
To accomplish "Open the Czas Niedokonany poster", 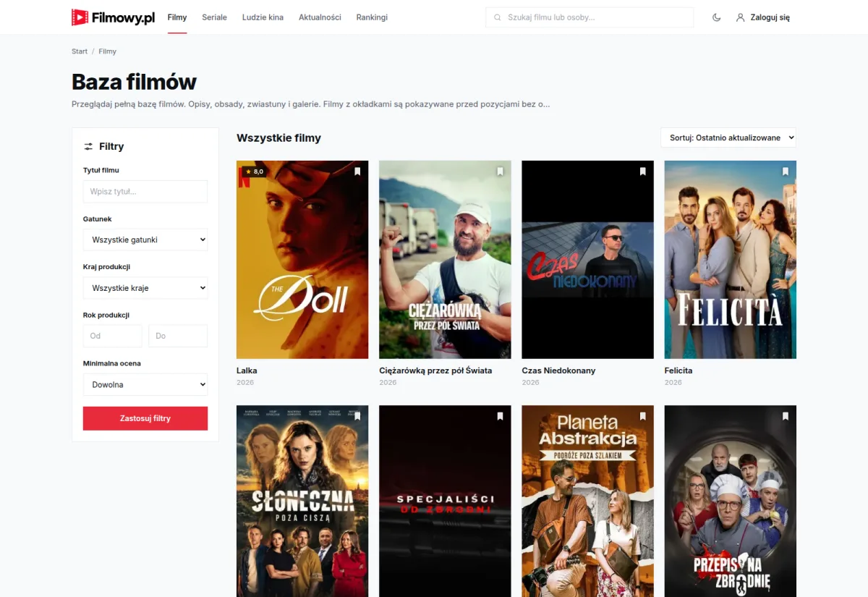I will [x=587, y=260].
